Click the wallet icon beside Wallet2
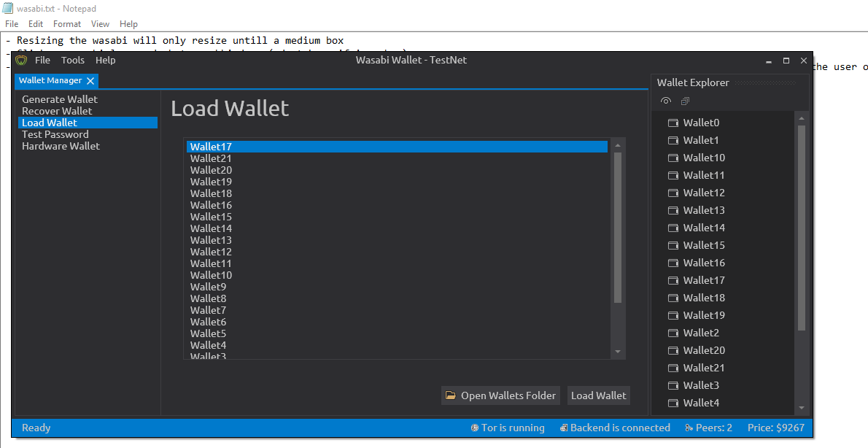This screenshot has height=448, width=868. (x=673, y=333)
